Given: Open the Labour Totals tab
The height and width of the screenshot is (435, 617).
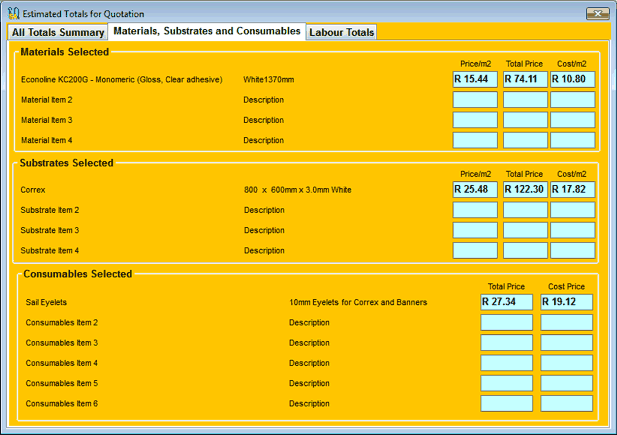Looking at the screenshot, I should [342, 32].
